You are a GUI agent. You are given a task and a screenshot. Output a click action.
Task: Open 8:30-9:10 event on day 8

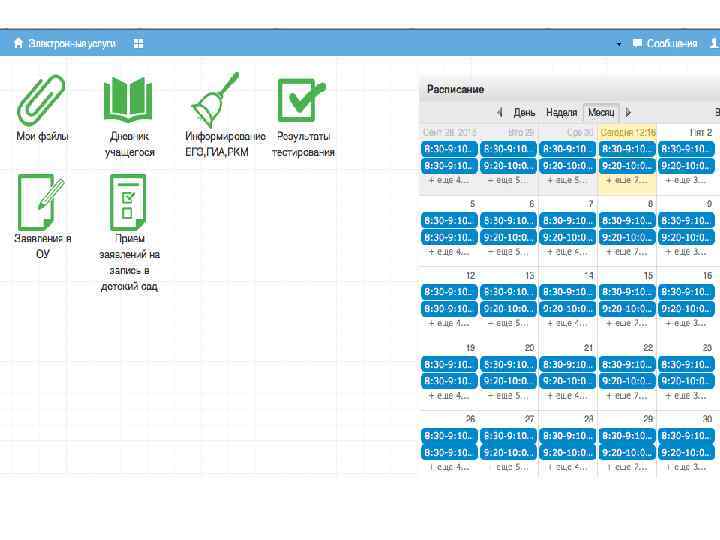click(x=627, y=220)
